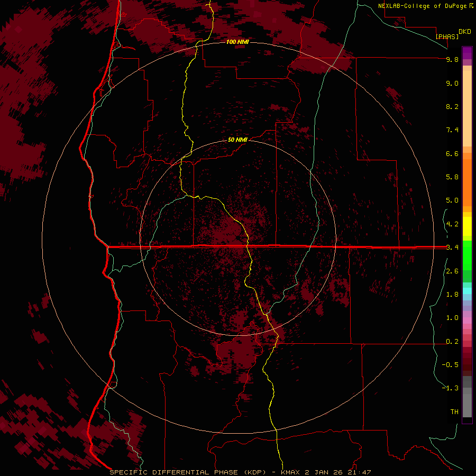Select the 4.2 legend value
The height and width of the screenshot is (476, 476).
452,224
